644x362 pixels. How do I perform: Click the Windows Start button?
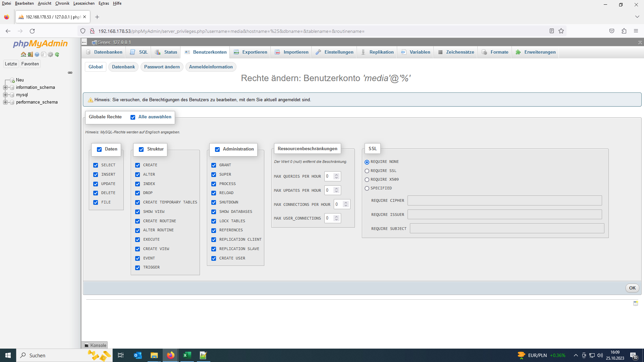point(8,355)
